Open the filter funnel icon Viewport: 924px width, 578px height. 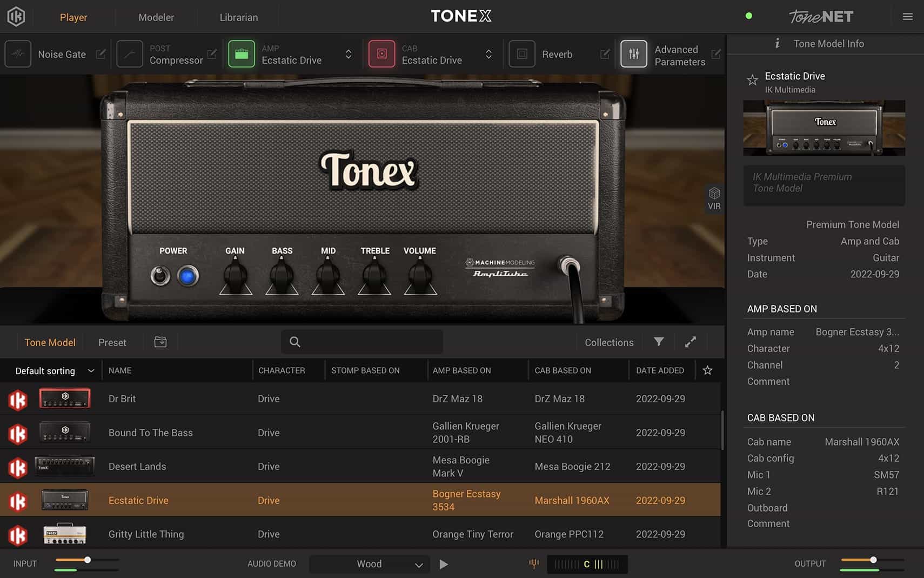point(659,342)
